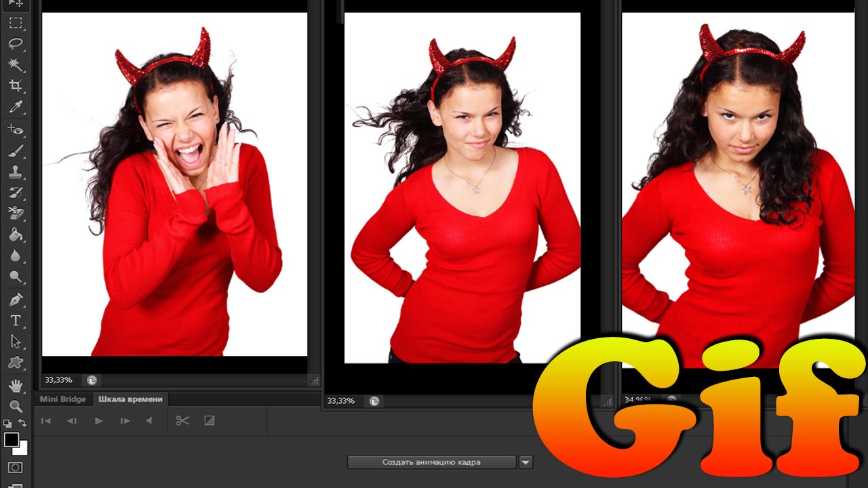Select the Eyedropper tool
The width and height of the screenshot is (868, 488).
click(x=16, y=107)
